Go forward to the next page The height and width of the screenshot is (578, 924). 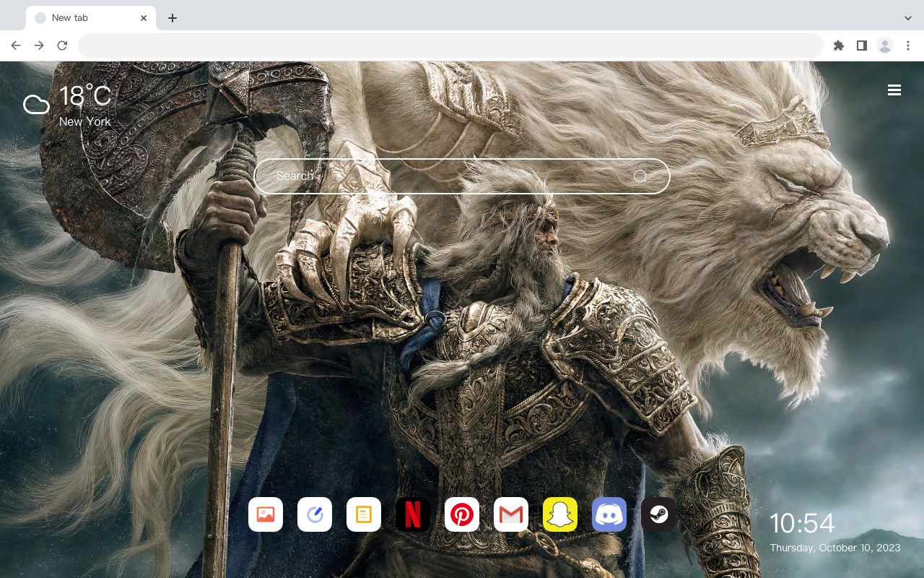[39, 46]
